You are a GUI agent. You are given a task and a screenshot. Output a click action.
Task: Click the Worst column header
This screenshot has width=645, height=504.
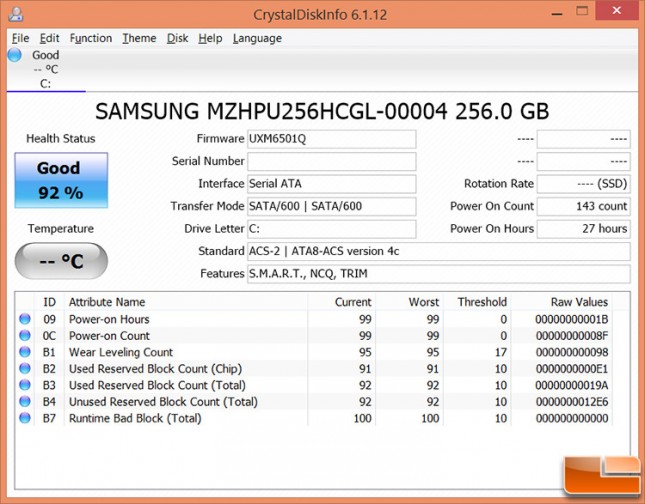(409, 302)
